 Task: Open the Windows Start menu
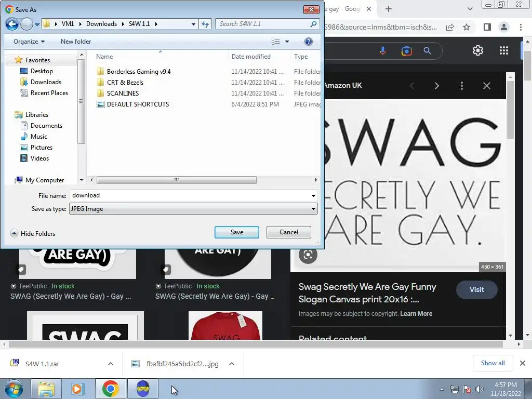[14, 389]
